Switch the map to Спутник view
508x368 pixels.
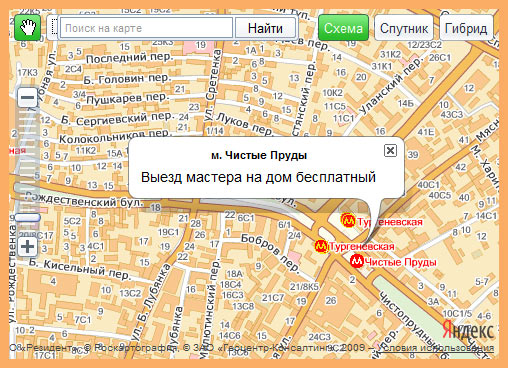pyautogui.click(x=404, y=28)
